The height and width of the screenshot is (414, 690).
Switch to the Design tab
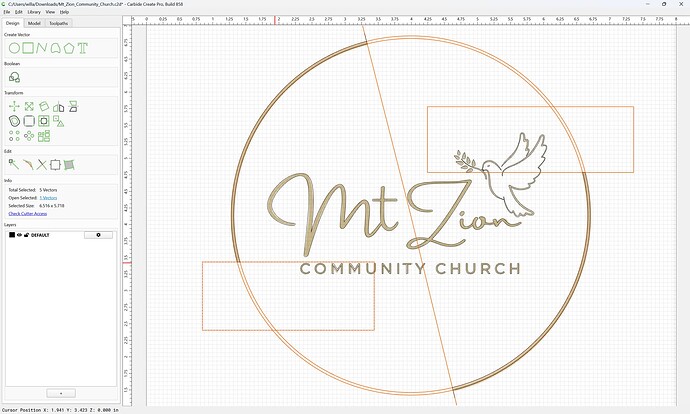[x=12, y=23]
